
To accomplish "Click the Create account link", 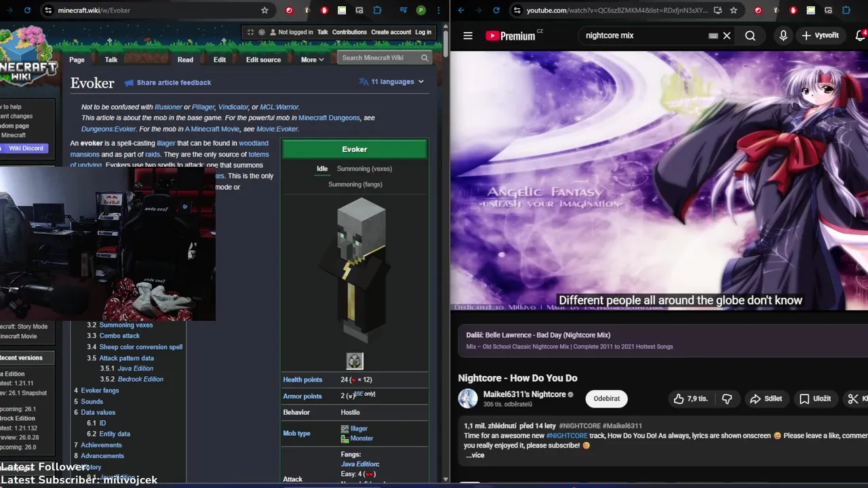I will (x=391, y=32).
